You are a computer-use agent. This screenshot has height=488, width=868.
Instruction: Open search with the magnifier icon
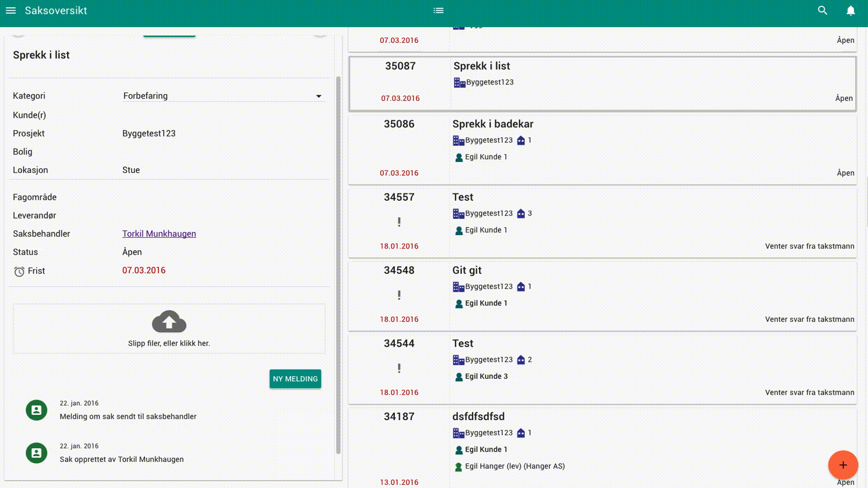[x=822, y=10]
